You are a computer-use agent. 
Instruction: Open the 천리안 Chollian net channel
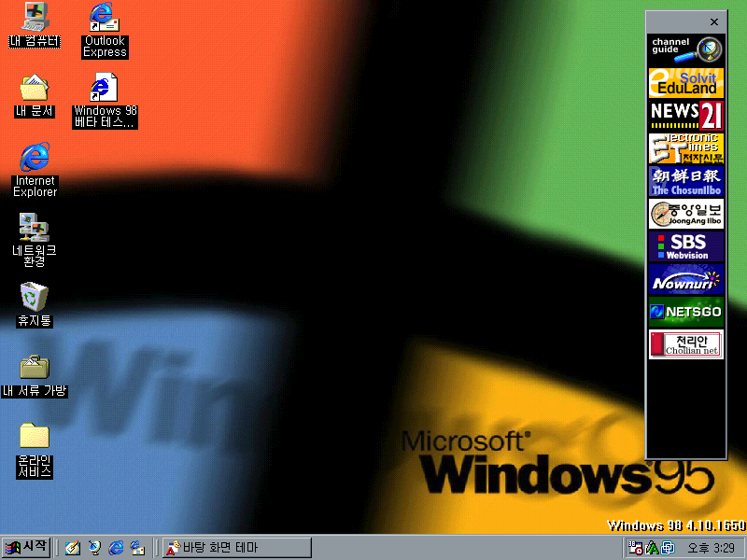686,344
